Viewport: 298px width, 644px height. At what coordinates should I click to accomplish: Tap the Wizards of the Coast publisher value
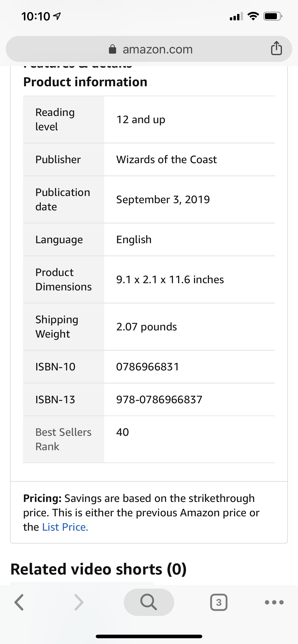tap(167, 160)
